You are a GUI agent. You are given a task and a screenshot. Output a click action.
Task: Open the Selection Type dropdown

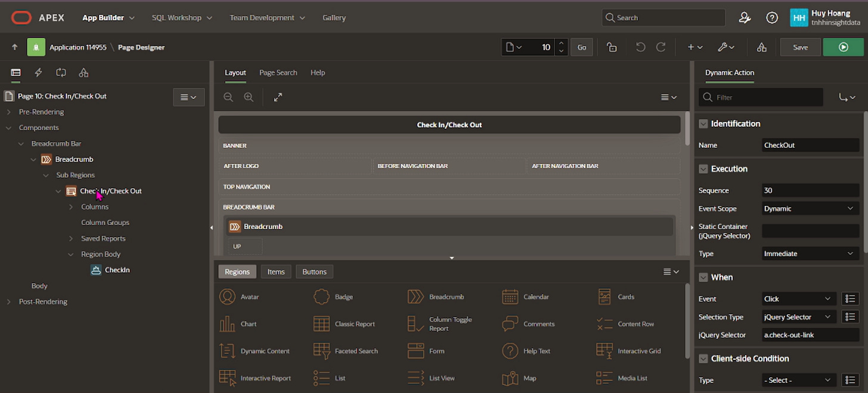click(x=797, y=317)
